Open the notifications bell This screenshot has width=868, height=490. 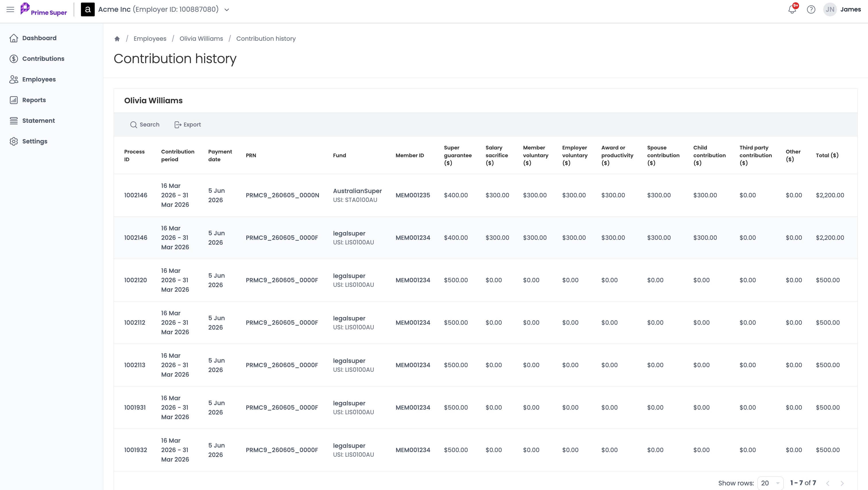(x=792, y=9)
